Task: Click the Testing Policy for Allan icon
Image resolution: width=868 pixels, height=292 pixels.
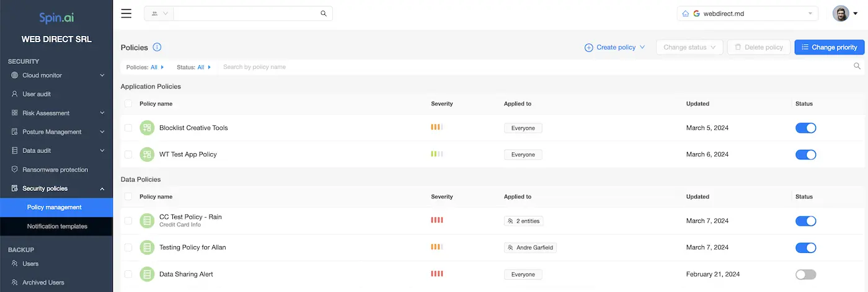Action: click(x=147, y=247)
